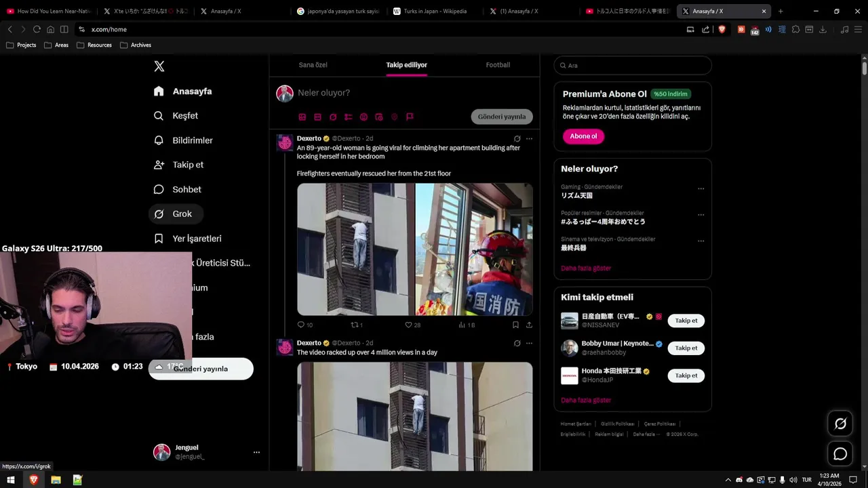This screenshot has width=868, height=488.
Task: Click the Grok icon in composer toolbar
Action: [333, 117]
